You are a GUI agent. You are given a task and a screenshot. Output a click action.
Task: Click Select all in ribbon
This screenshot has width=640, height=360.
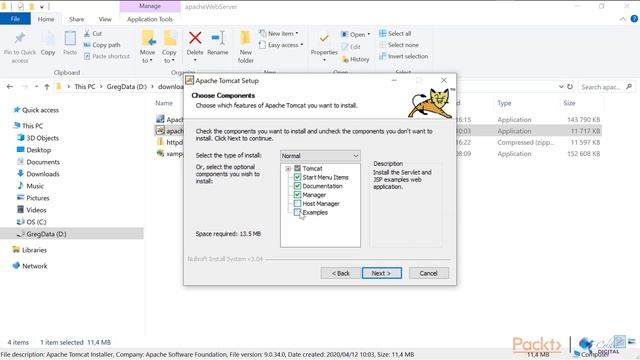tap(395, 33)
